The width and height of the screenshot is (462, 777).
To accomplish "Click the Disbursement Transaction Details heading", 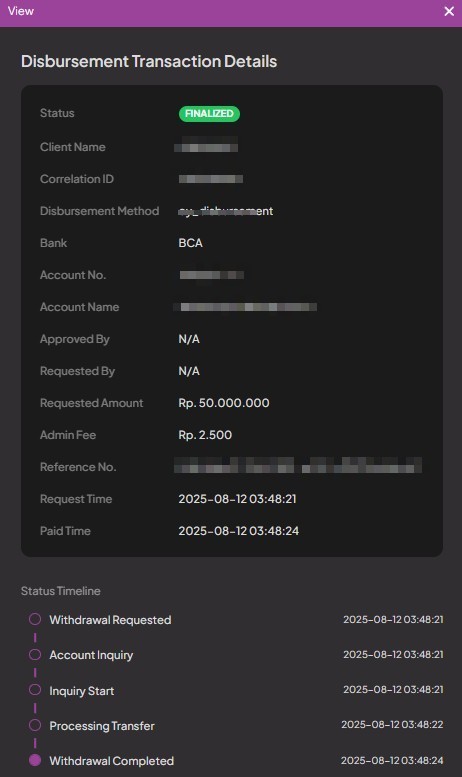I will coord(149,61).
